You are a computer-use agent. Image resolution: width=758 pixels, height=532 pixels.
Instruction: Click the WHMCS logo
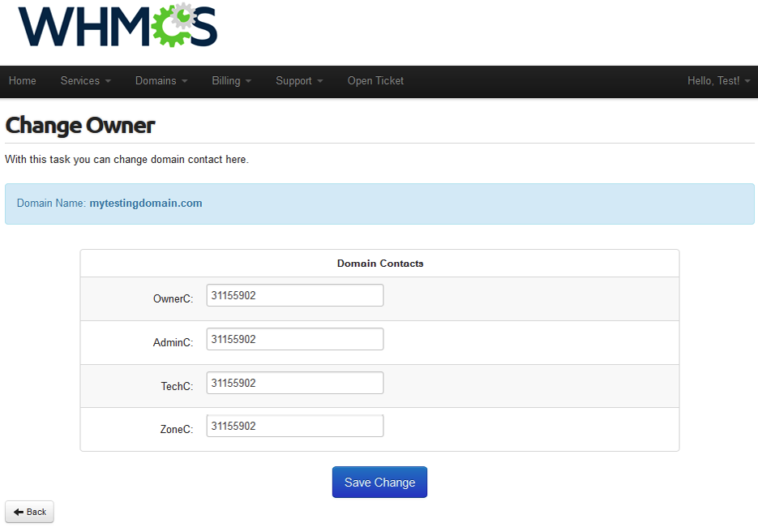118,25
